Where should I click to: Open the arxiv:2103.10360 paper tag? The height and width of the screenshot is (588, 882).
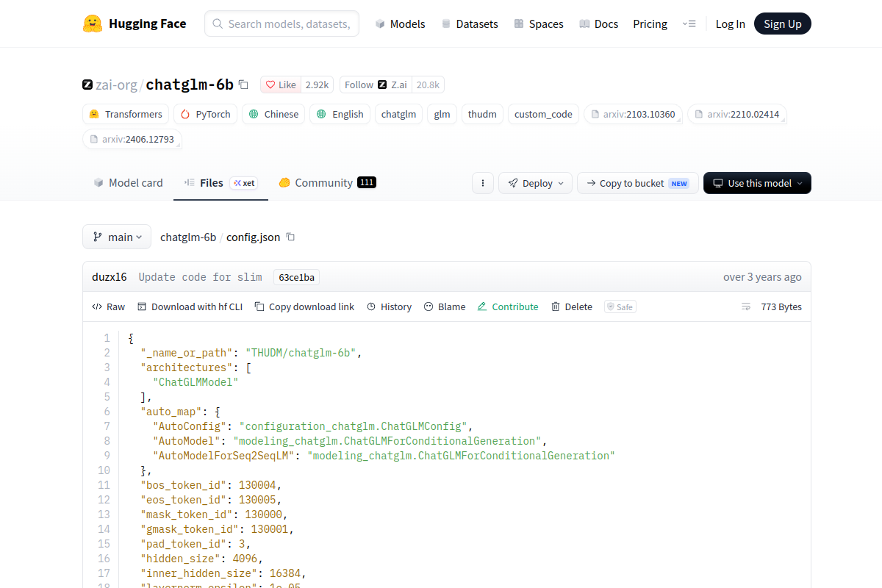[x=633, y=114]
